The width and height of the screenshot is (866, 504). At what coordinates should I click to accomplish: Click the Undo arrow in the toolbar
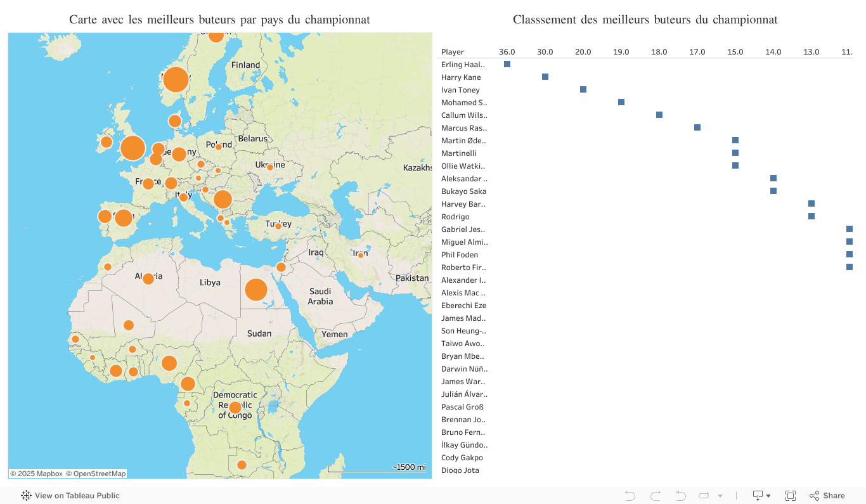(630, 496)
